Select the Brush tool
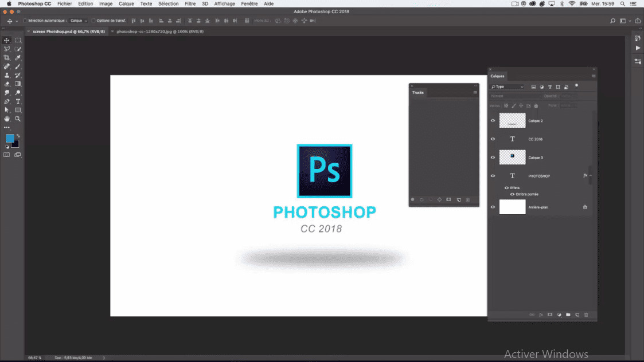 [18, 66]
